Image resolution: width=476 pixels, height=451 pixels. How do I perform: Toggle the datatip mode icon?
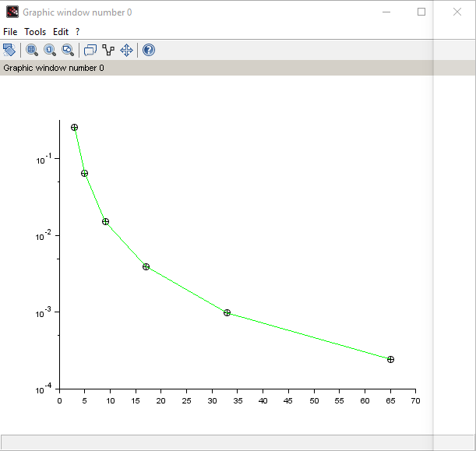click(90, 50)
